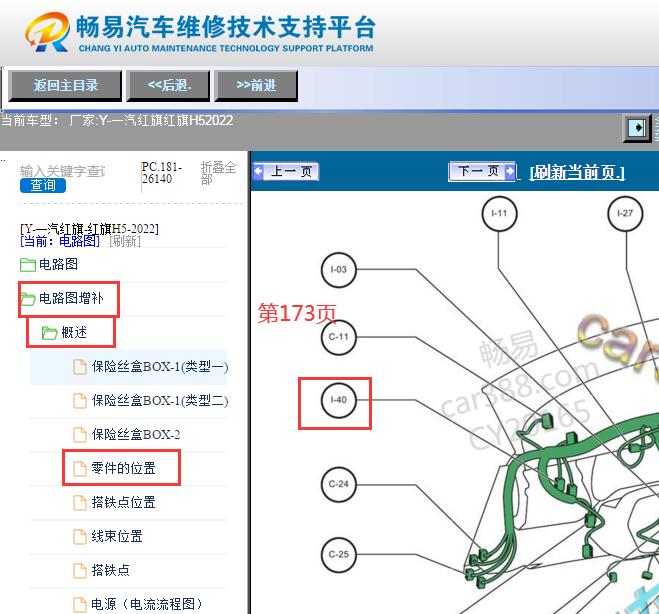
Task: Open 线束位置 page
Action: click(x=117, y=537)
